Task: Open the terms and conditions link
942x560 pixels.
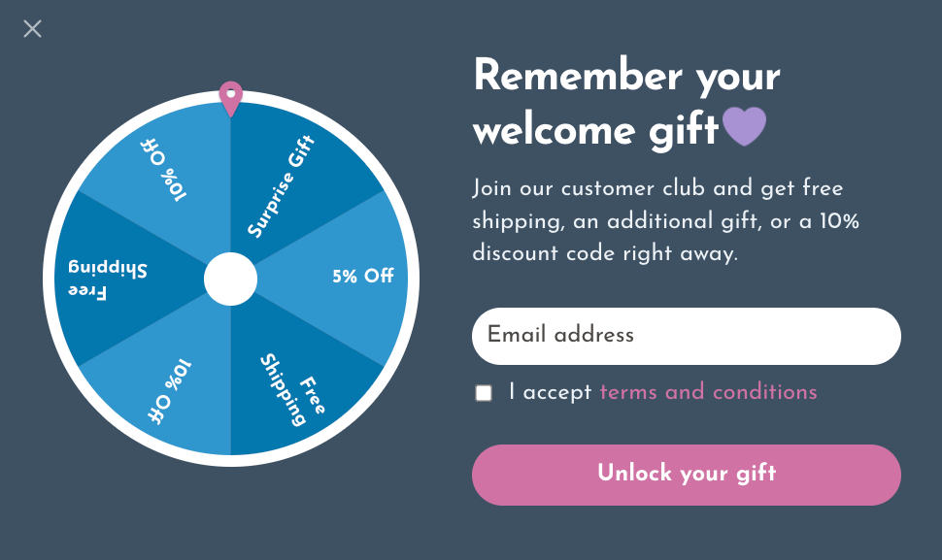Action: pos(708,392)
